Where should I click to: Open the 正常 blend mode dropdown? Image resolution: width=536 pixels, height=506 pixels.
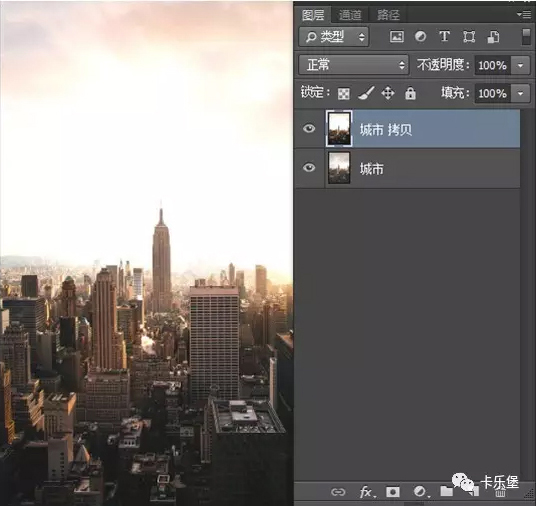[x=354, y=65]
